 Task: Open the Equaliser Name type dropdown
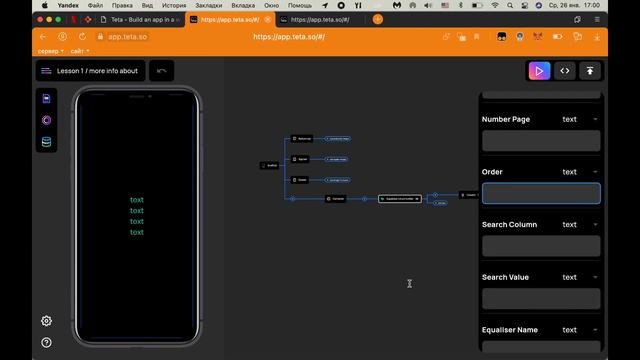tap(580, 330)
